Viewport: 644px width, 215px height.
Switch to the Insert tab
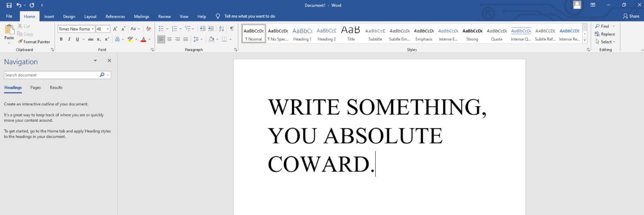[x=49, y=16]
